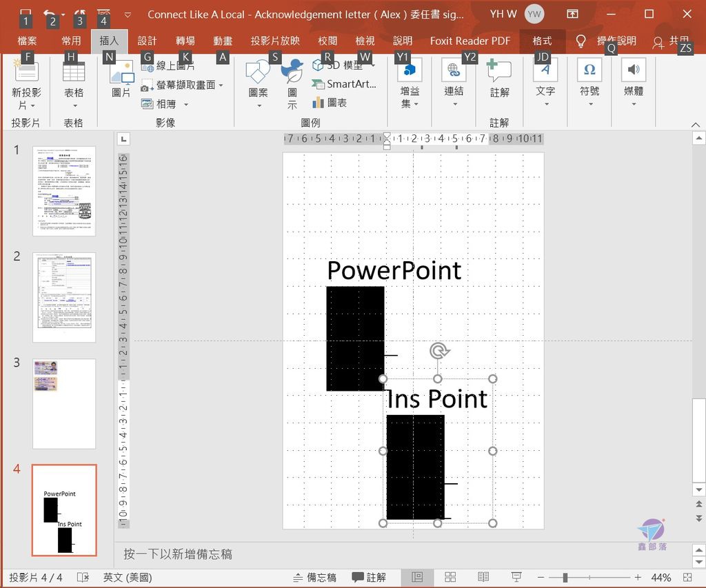This screenshot has height=588, width=706.
Task: Click the Photo Album (相簿) icon
Action: tap(148, 104)
